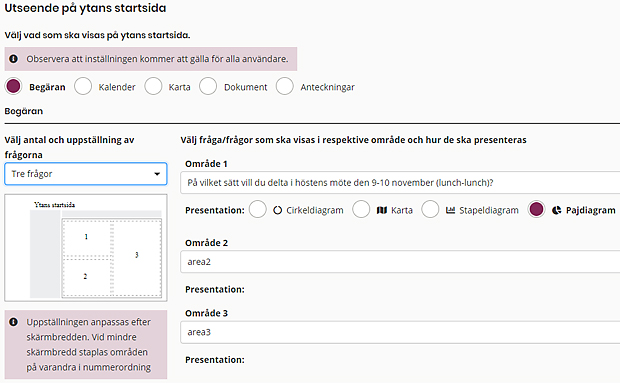Click the Presentation label under Område 2
Viewport: 620px width, 384px height.
coord(215,289)
